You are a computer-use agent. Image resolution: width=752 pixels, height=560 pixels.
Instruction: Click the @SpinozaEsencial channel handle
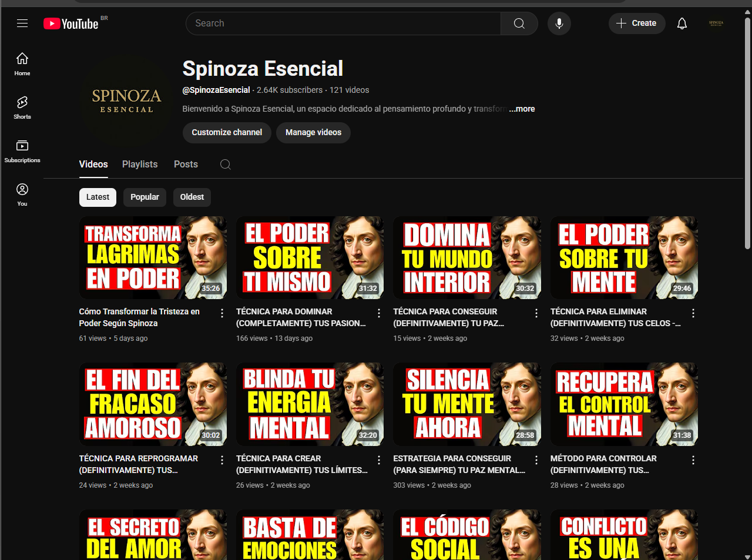click(216, 90)
